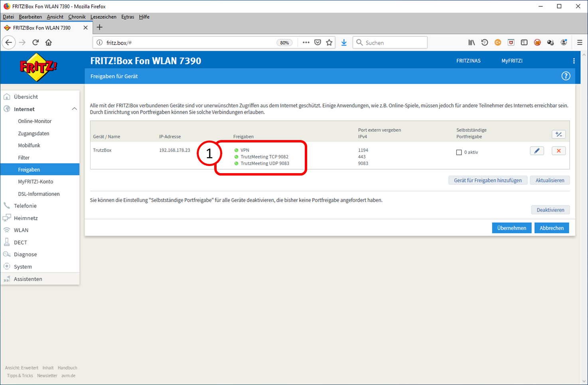The width and height of the screenshot is (588, 385).
Task: Click Abbrechen button
Action: [552, 228]
